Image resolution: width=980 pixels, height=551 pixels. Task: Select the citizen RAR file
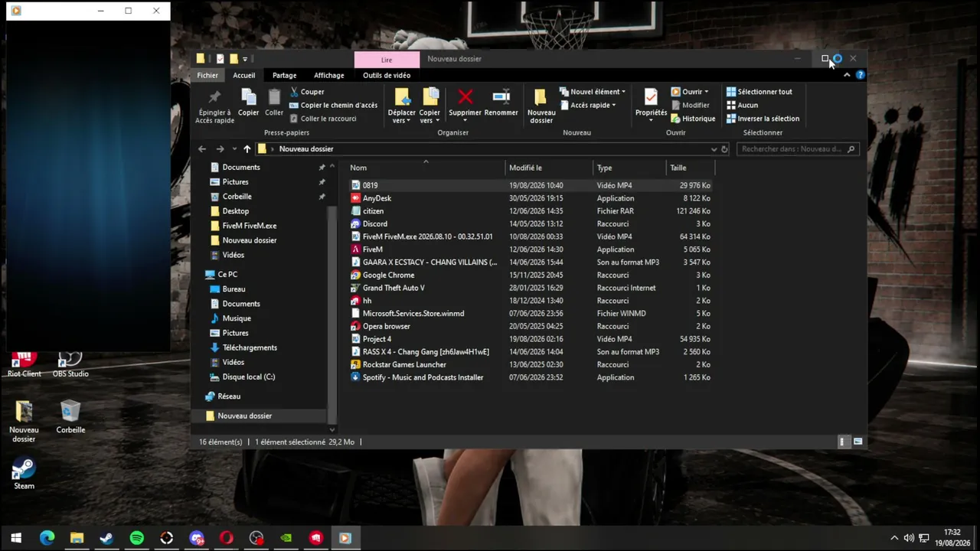[531, 211]
